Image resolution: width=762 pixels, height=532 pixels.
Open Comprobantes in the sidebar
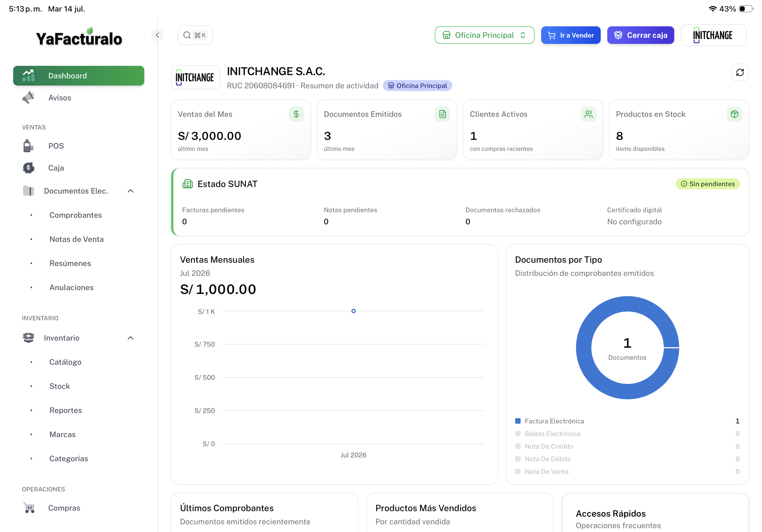75,215
